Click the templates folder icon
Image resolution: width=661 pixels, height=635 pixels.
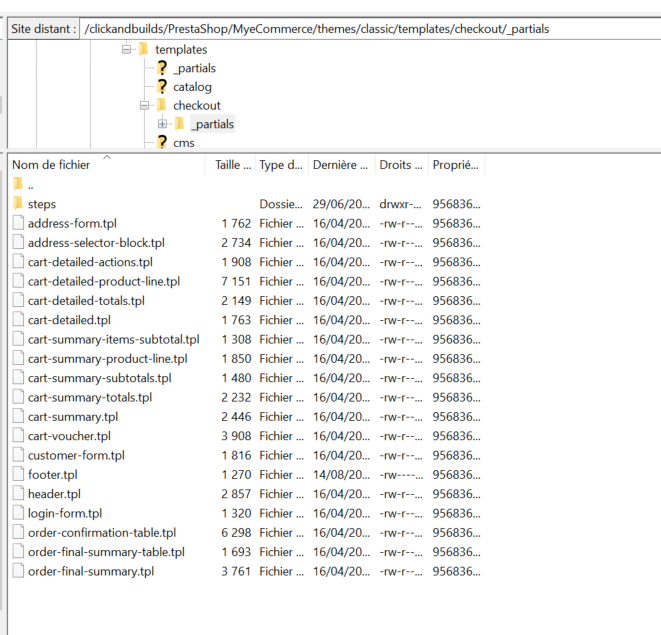pos(143,49)
